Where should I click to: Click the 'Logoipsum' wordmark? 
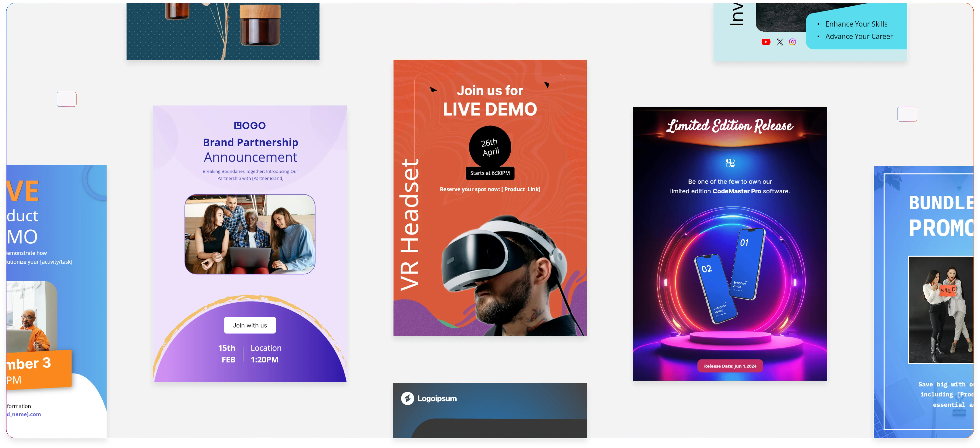(437, 398)
